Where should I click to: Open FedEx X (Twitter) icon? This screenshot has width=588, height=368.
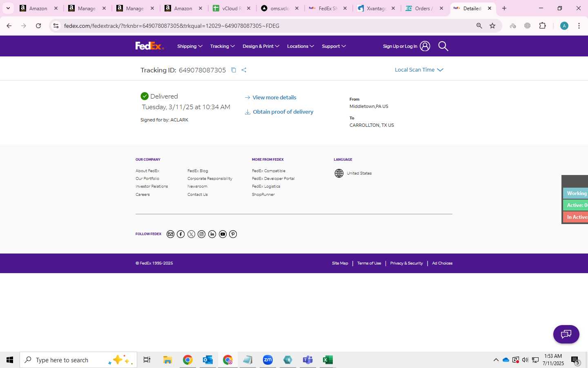pos(192,234)
